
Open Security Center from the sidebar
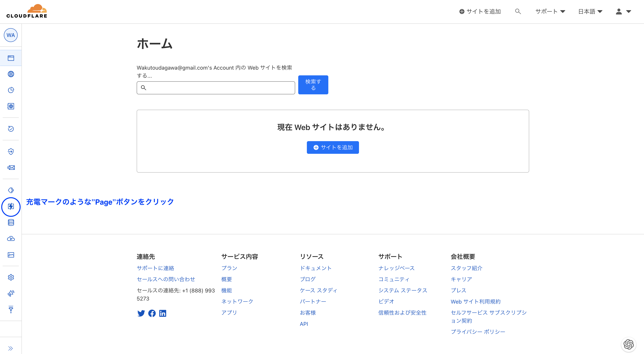[x=11, y=106]
